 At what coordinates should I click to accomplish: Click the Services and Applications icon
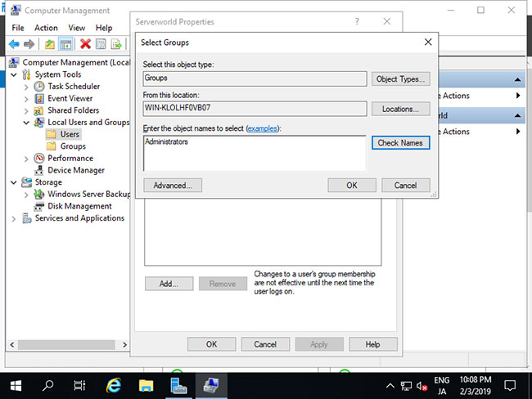click(26, 218)
